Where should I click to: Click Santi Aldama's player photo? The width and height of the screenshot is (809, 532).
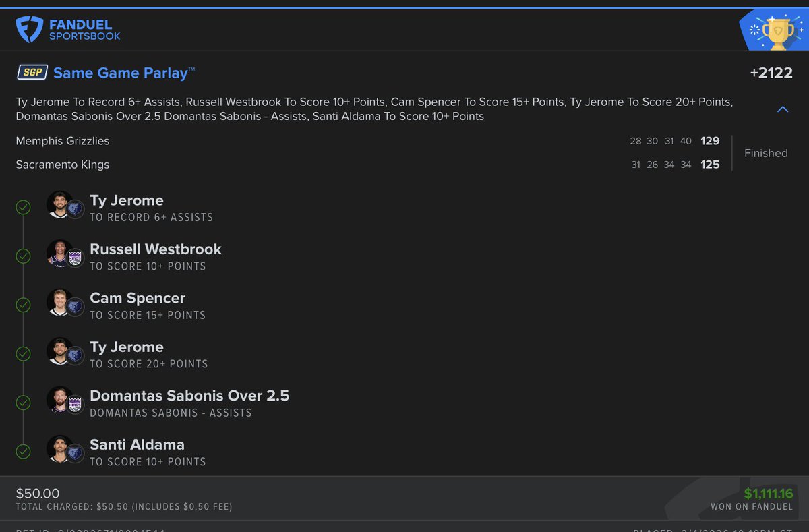click(x=60, y=448)
